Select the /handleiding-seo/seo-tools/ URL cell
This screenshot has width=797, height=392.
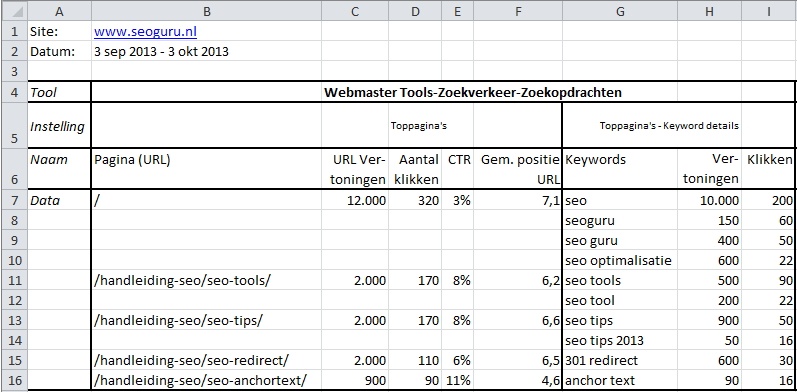(x=206, y=280)
